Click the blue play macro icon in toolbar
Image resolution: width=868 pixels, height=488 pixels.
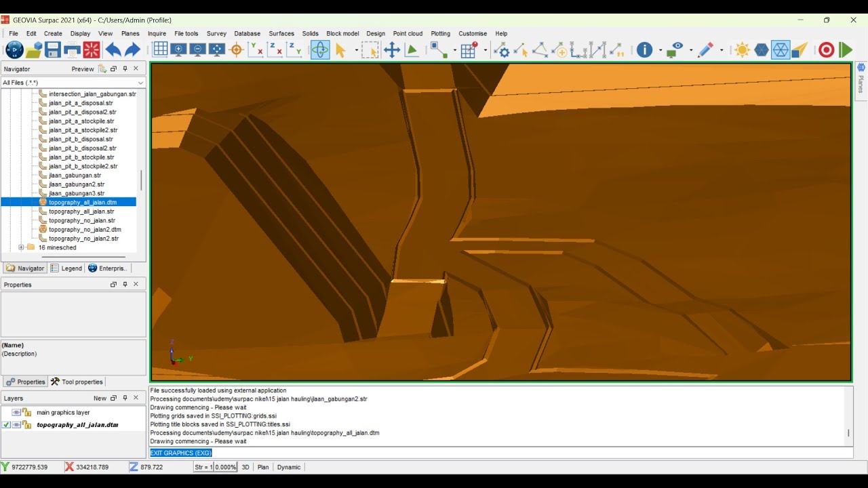14,49
